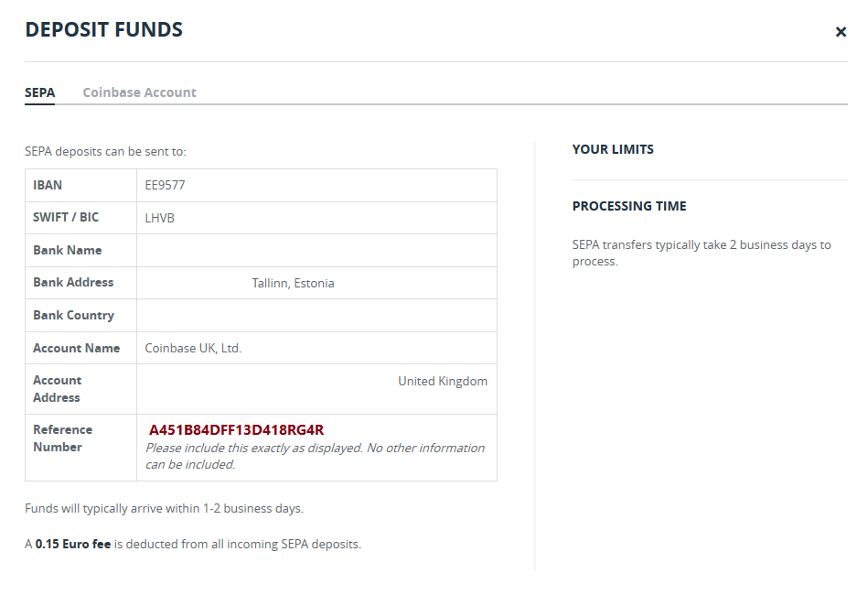868x595 pixels.
Task: Click the reference number A451B84DFF13D418RG4R
Action: click(237, 430)
